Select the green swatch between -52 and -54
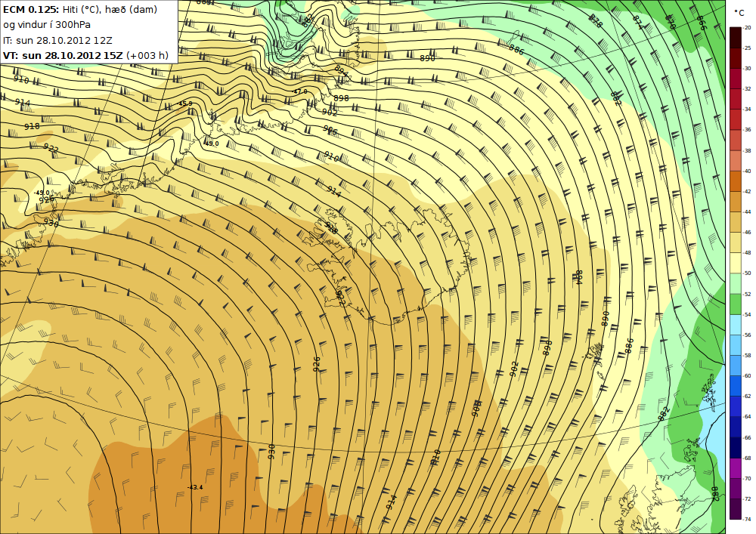Image resolution: width=756 pixels, height=534 pixels. pos(736,304)
